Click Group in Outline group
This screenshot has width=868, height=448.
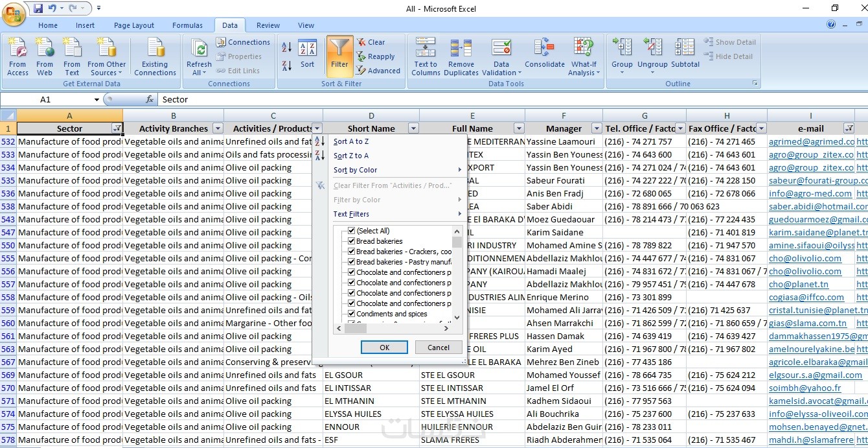tap(622, 56)
